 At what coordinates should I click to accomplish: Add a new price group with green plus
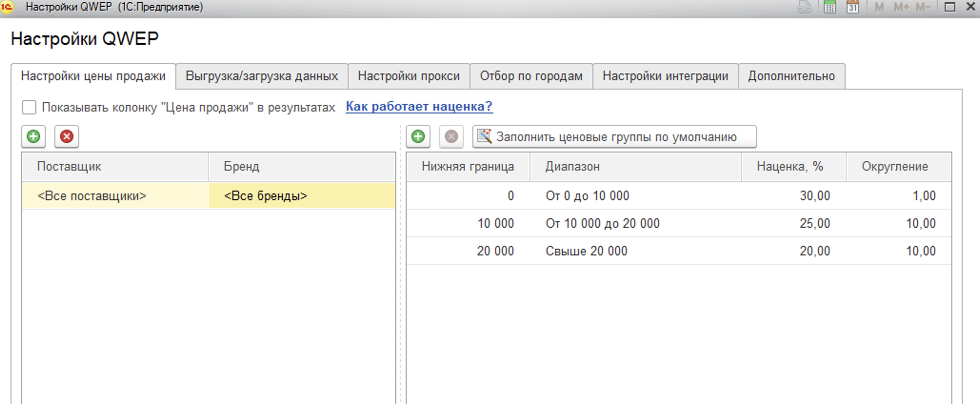point(418,137)
